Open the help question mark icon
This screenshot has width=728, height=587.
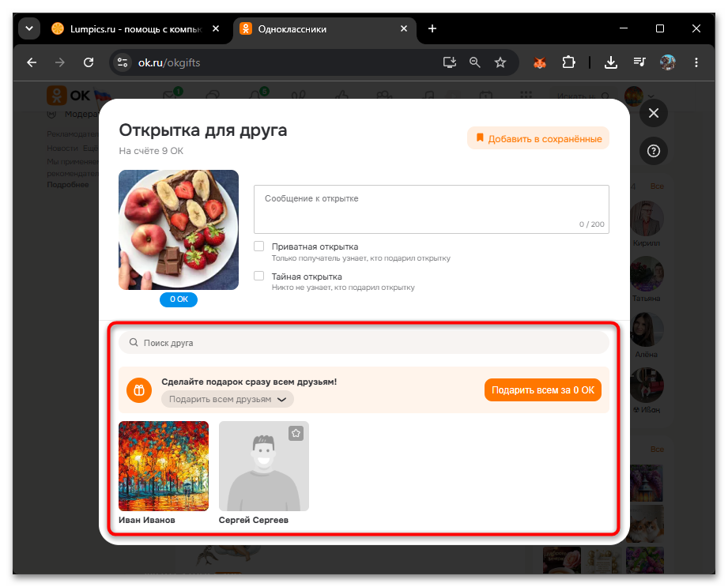[x=653, y=151]
